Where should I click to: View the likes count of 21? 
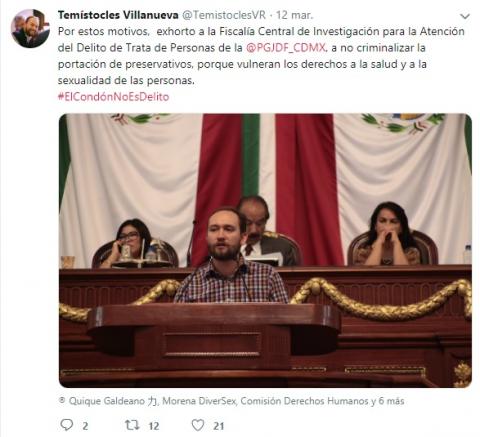click(x=219, y=426)
